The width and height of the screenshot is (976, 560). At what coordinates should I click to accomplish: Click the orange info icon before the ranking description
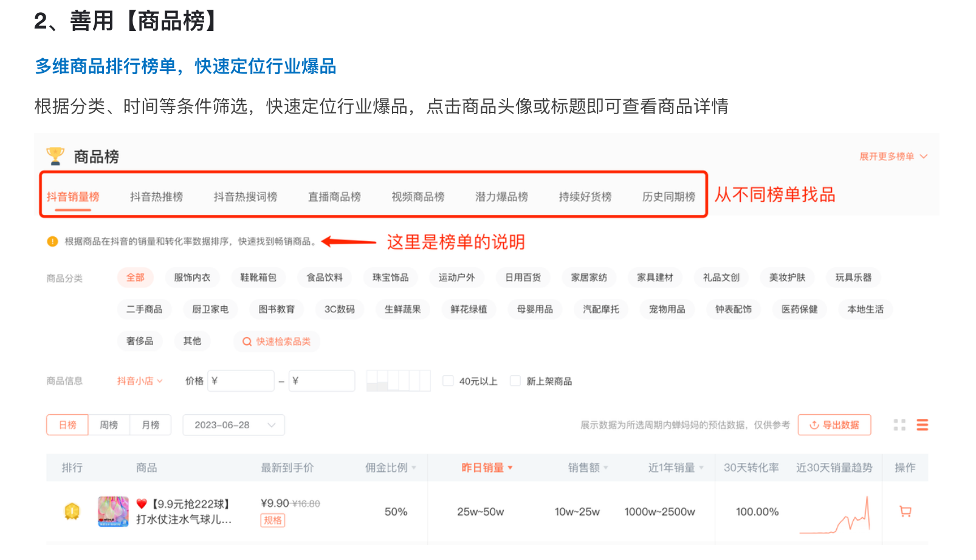click(52, 242)
